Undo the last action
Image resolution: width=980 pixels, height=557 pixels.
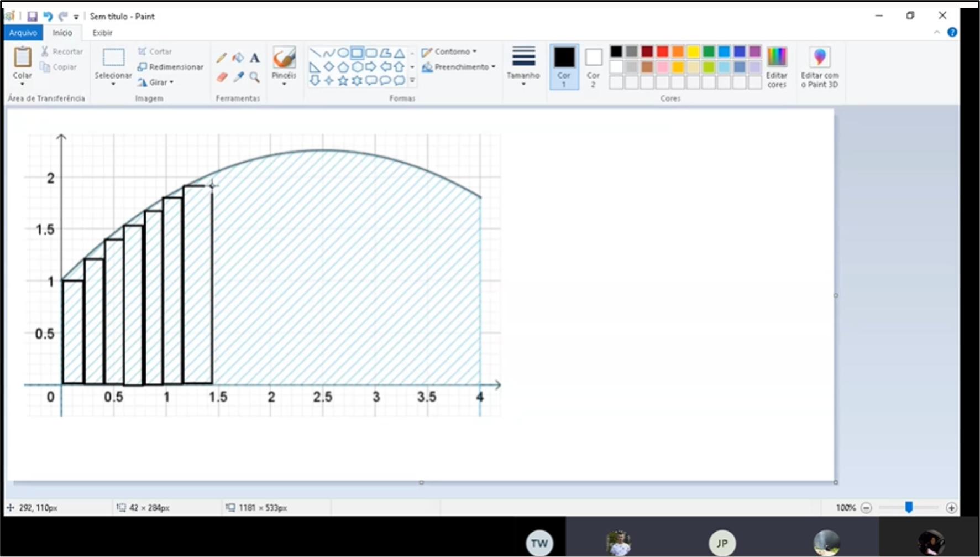(x=48, y=17)
